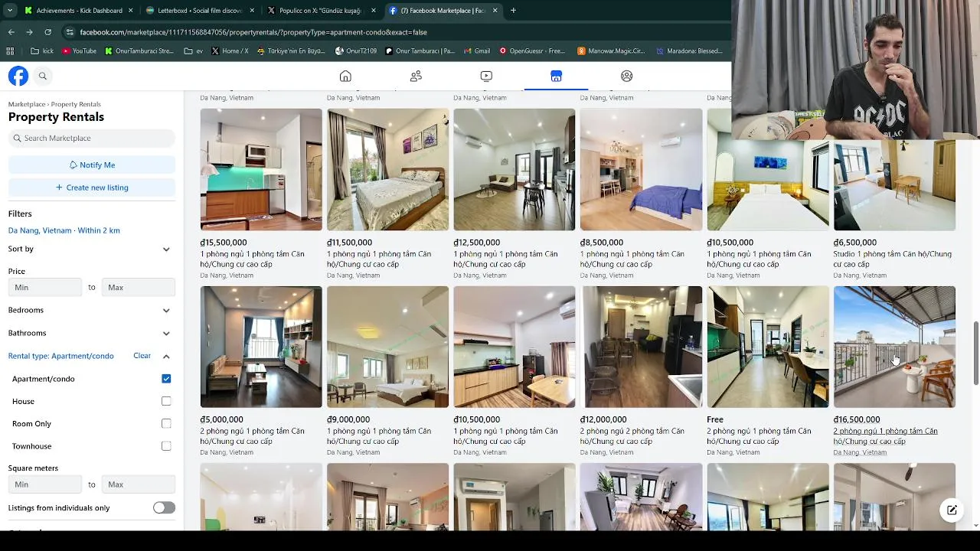
Task: Click the compose new message floating icon
Action: [952, 510]
